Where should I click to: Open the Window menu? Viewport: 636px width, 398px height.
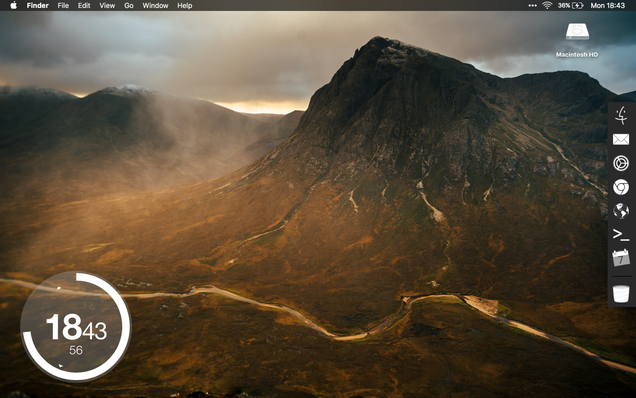155,6
